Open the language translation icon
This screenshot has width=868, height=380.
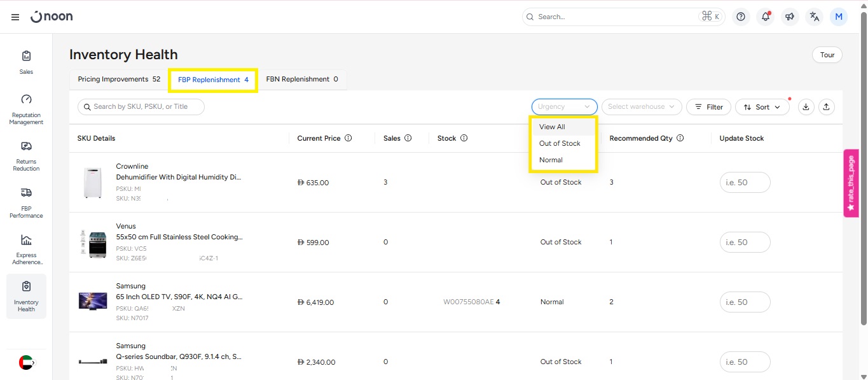(x=815, y=17)
